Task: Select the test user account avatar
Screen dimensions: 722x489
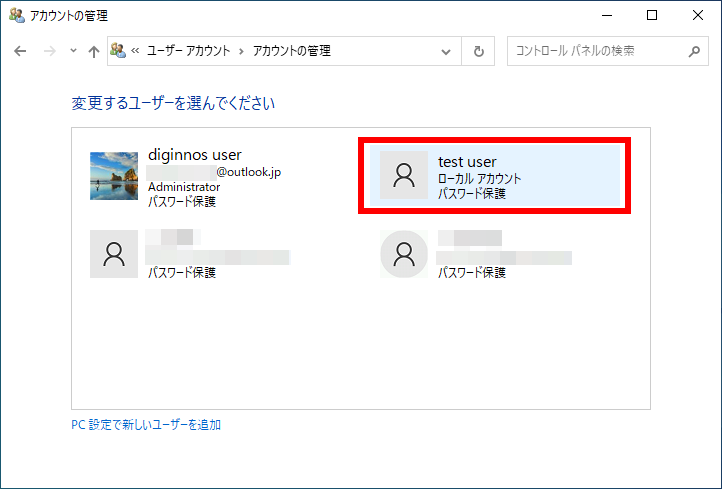Action: [404, 175]
